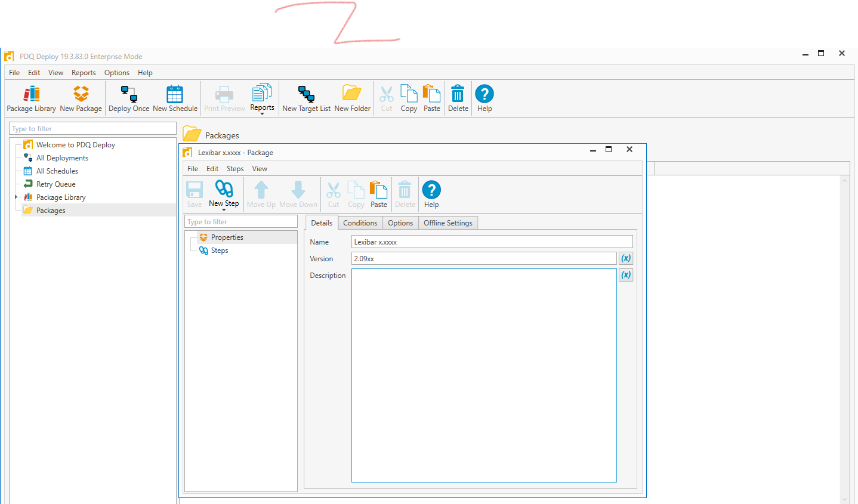Viewport: 858px width, 504px height.
Task: Open the Options menu in main menu bar
Action: [x=116, y=73]
